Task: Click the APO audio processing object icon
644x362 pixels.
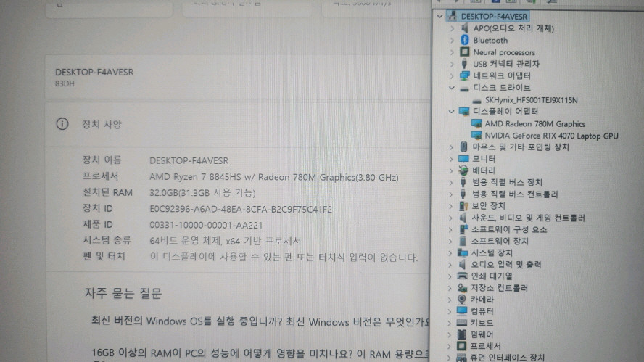Action: point(465,28)
